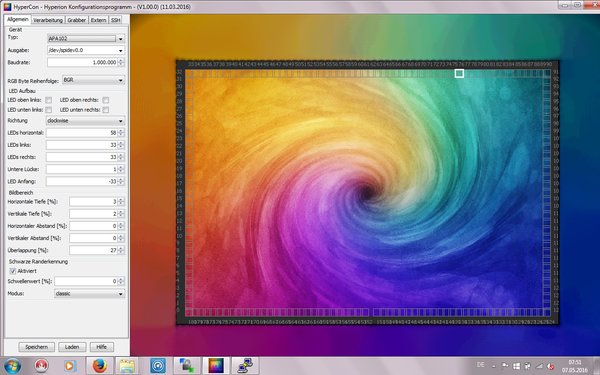Click the LED Anfang field showing -33

[82, 181]
